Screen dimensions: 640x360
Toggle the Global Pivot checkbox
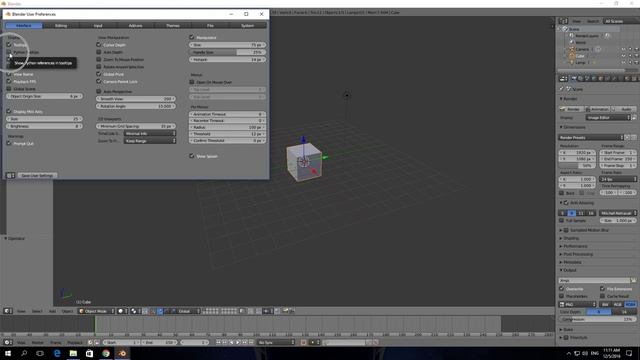click(x=99, y=74)
